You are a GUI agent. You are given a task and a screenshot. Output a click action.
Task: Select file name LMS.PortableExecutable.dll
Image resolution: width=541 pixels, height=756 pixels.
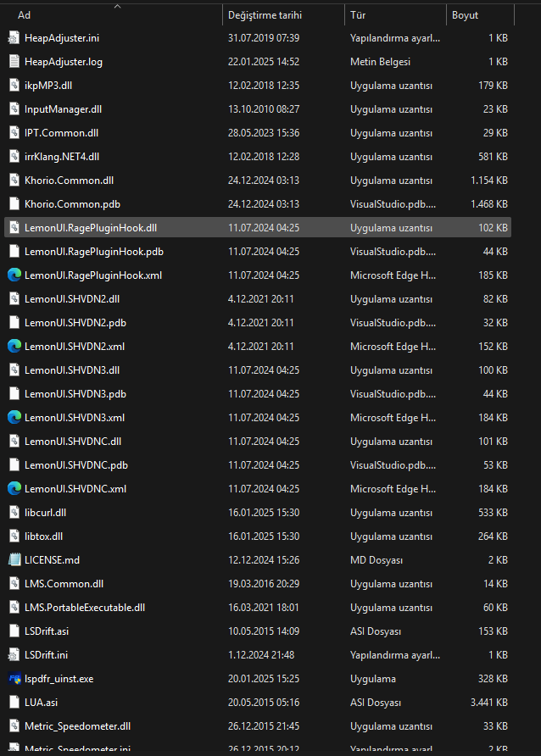[85, 608]
